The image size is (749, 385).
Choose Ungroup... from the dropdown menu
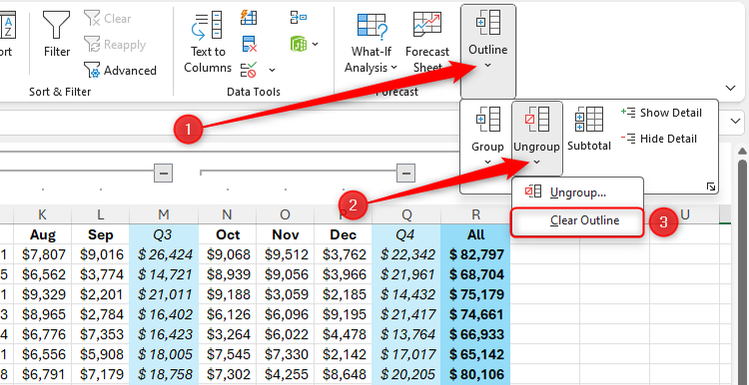coord(577,192)
